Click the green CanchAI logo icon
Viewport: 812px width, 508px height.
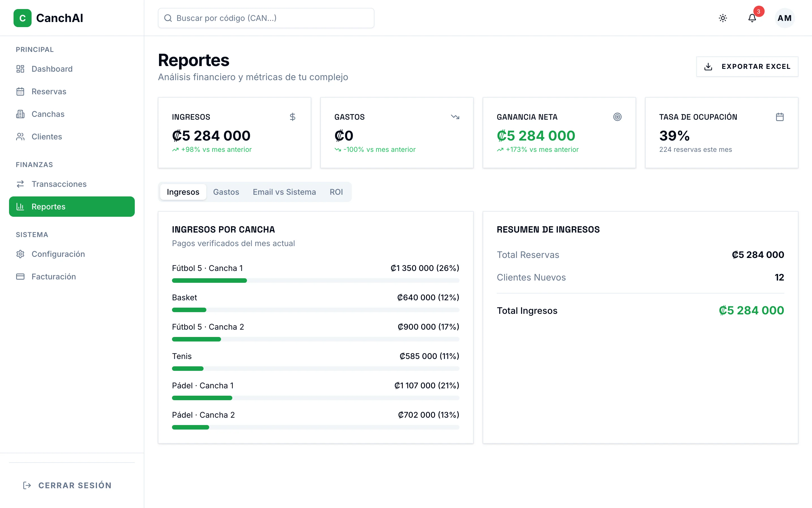(23, 18)
